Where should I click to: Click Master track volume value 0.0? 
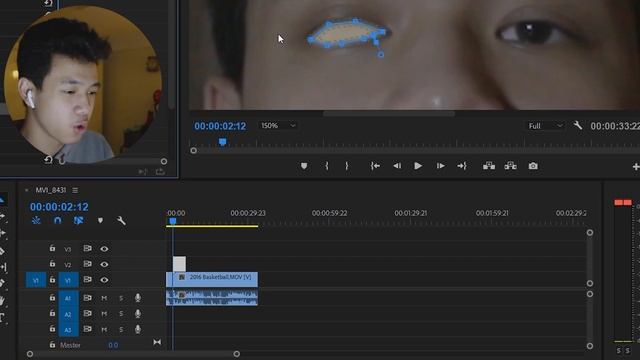[x=113, y=345]
